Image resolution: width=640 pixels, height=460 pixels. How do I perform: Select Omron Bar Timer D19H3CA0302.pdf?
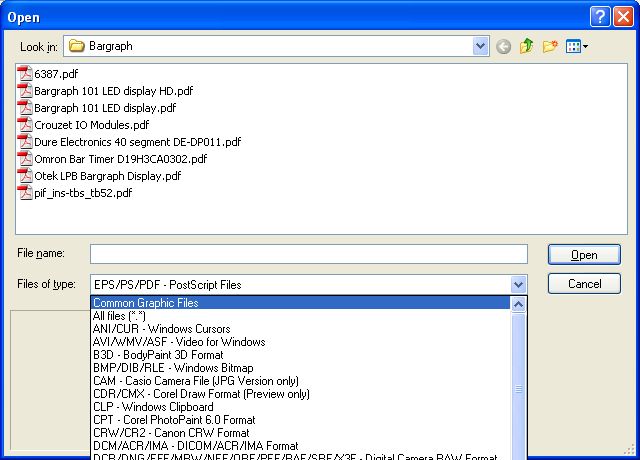(x=120, y=159)
